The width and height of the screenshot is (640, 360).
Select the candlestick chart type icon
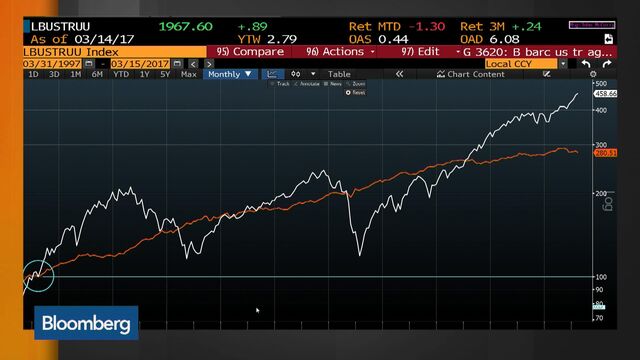pos(296,74)
